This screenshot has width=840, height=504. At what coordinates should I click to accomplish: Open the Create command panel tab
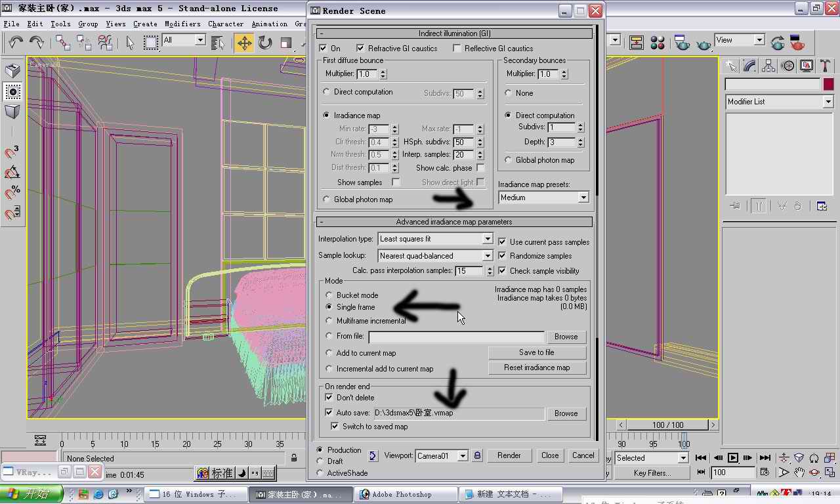click(730, 66)
